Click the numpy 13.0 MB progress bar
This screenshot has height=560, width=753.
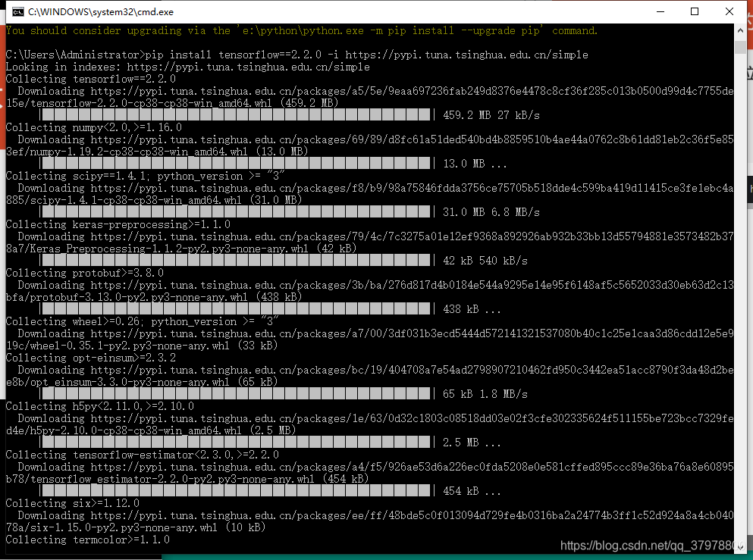[x=237, y=163]
